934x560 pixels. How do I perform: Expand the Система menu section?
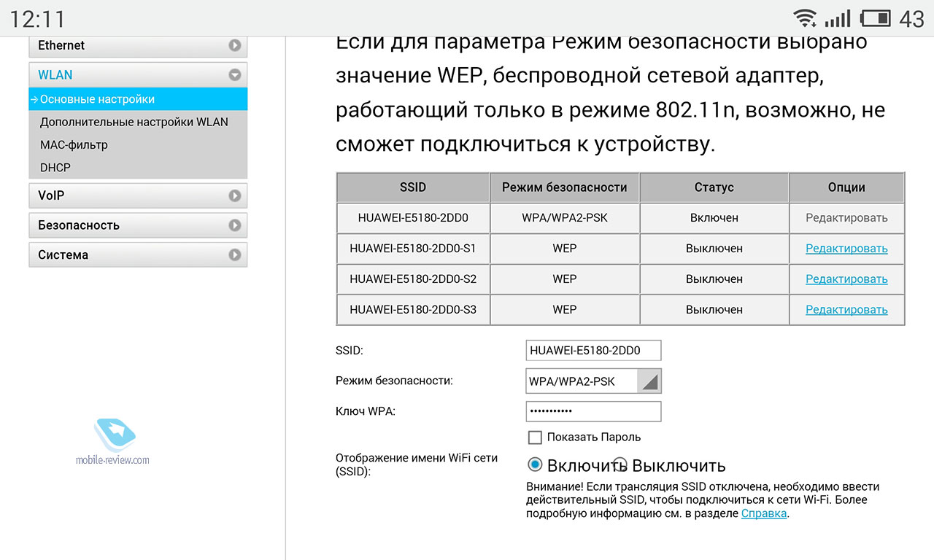(138, 255)
